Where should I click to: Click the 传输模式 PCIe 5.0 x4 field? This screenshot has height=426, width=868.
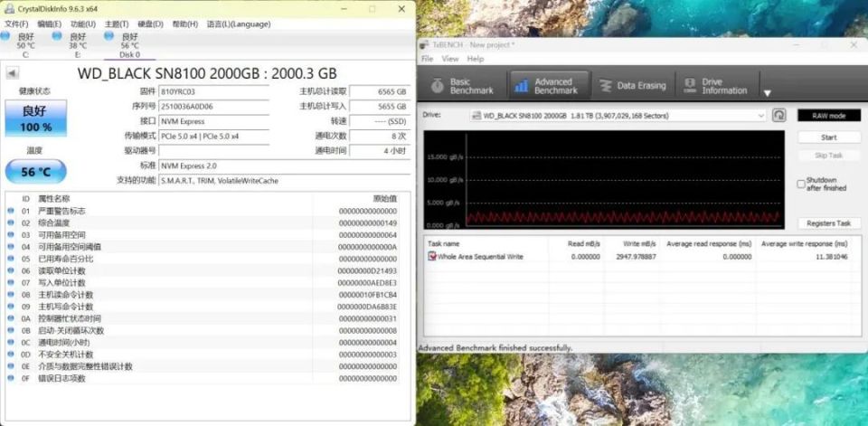tap(213, 136)
